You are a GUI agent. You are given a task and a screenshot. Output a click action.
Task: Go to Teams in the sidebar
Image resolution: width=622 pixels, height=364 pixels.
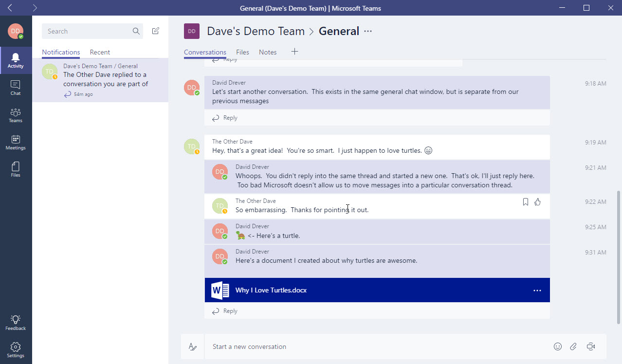tap(16, 115)
